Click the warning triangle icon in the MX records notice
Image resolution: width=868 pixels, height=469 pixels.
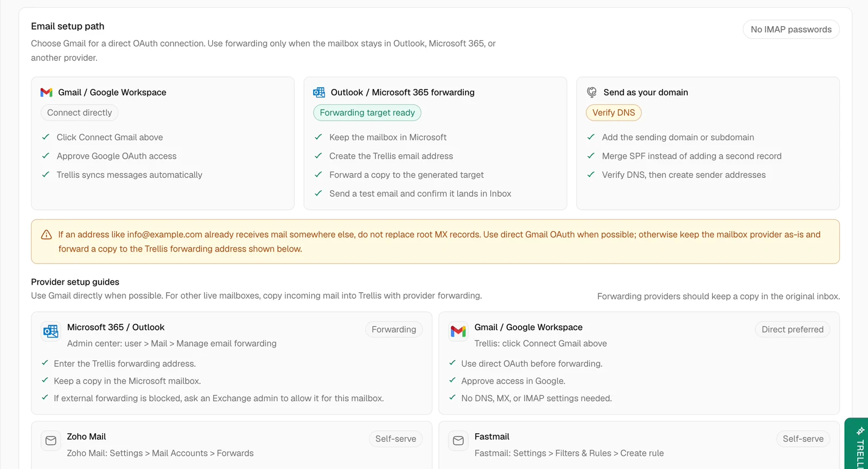pos(47,235)
